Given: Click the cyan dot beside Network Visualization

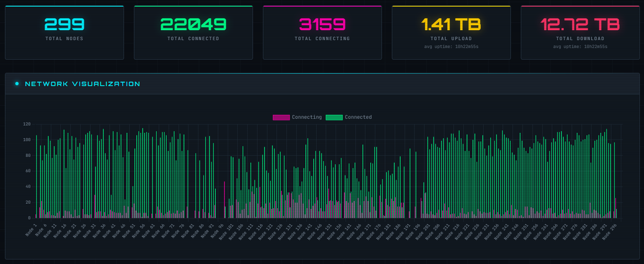Looking at the screenshot, I should pos(17,84).
